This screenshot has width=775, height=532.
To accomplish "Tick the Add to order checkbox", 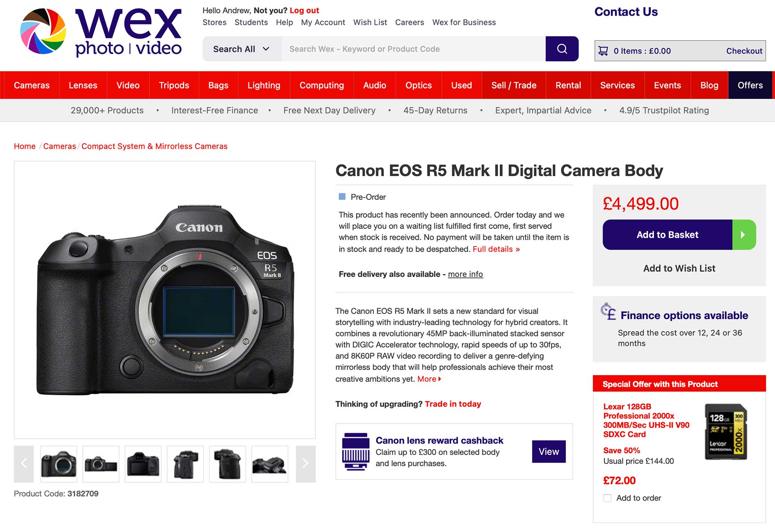I will click(607, 498).
